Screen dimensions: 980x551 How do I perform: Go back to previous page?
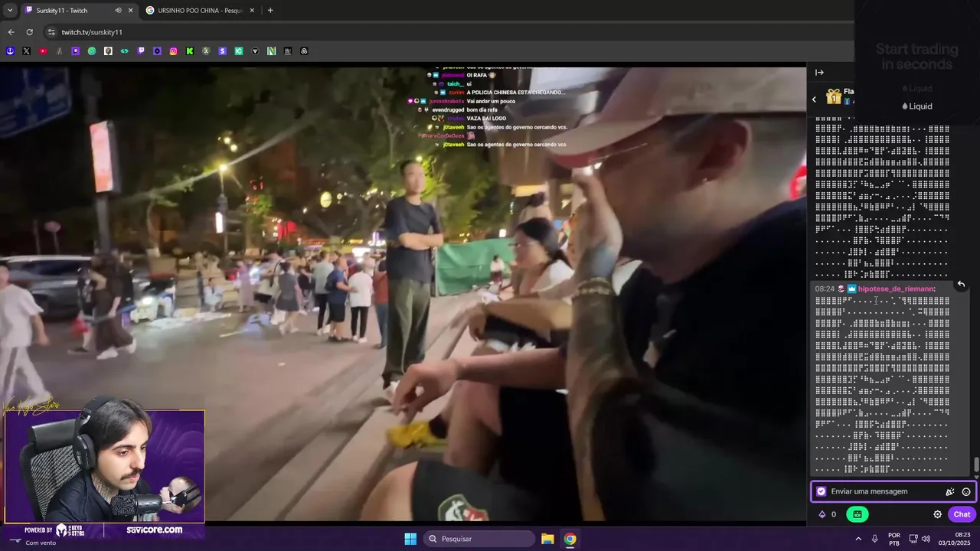(11, 32)
